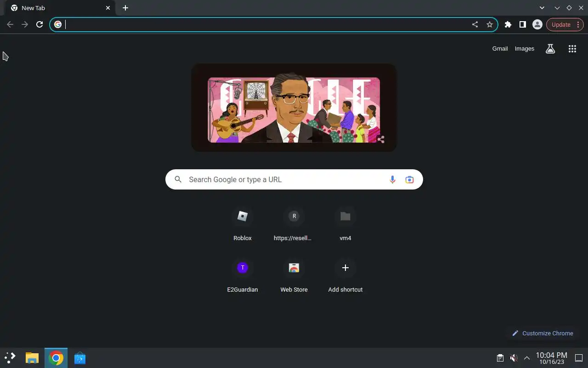
Task: Share the Google Doodle
Action: tap(381, 139)
